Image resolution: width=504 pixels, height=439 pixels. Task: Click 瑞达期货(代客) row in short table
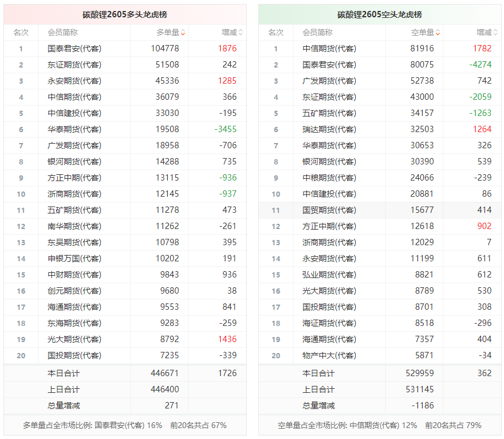(x=380, y=129)
